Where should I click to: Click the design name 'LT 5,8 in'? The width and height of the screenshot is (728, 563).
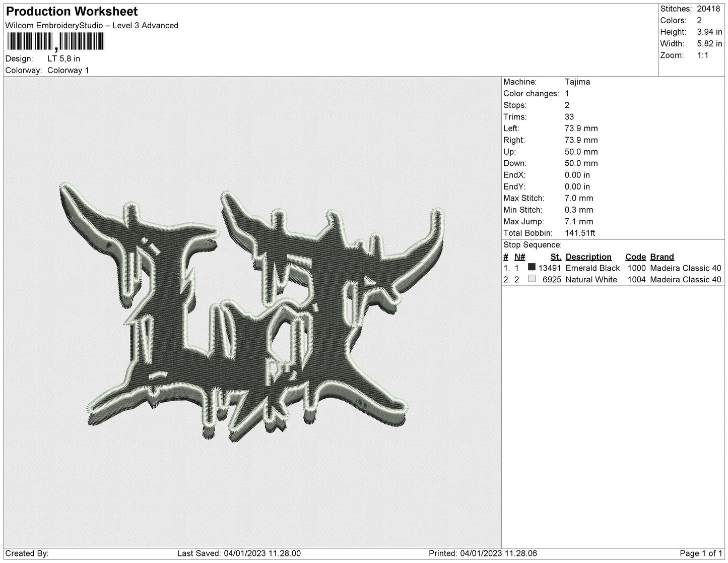(64, 58)
